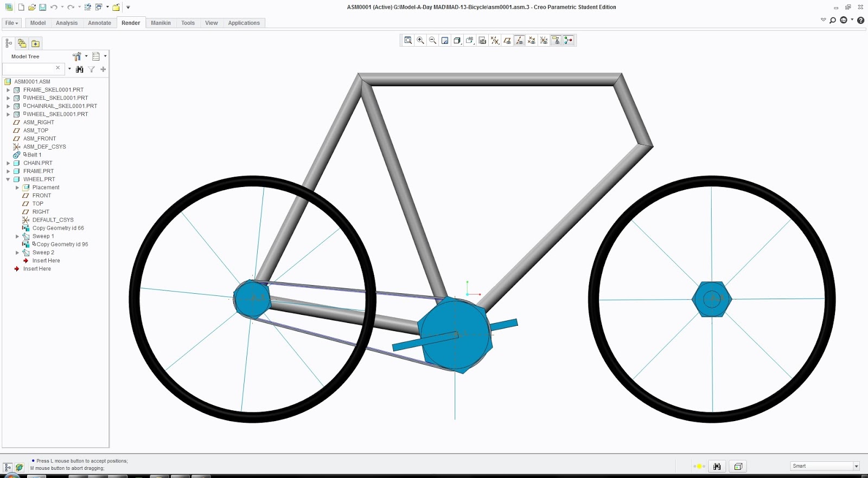
Task: Open Creo Help question mark icon
Action: 860,20
